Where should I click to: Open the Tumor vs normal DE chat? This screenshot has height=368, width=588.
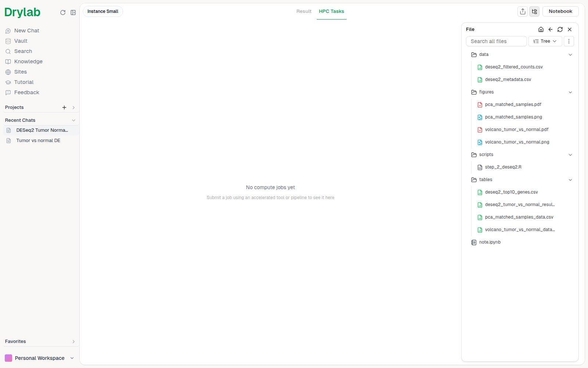click(41, 141)
